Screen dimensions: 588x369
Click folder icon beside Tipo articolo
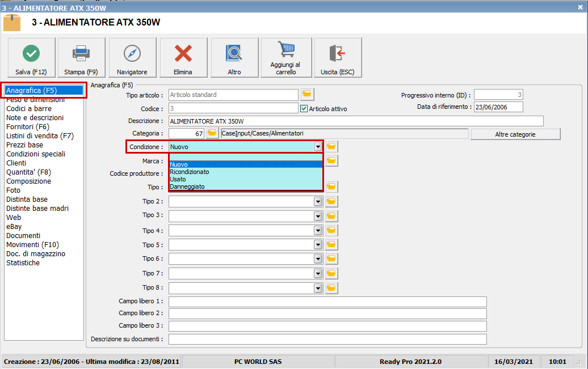[307, 94]
